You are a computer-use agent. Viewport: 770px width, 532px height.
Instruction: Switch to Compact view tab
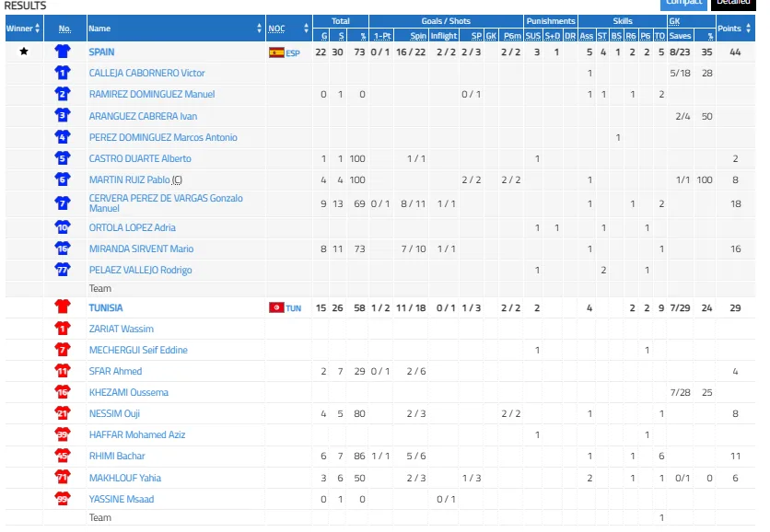point(684,3)
